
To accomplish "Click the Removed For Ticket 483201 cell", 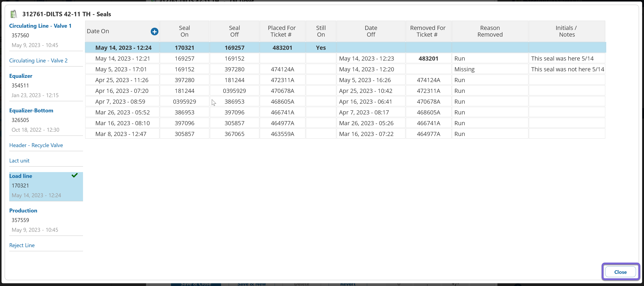I will (x=428, y=58).
